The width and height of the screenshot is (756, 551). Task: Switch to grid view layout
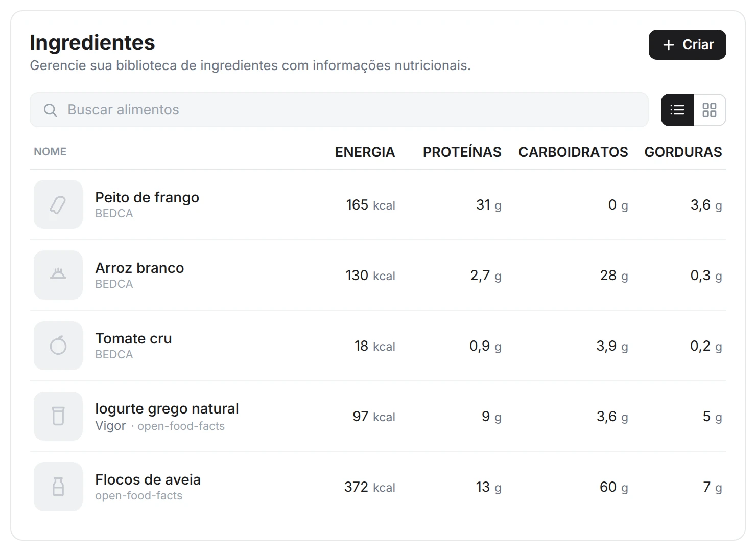(x=710, y=110)
